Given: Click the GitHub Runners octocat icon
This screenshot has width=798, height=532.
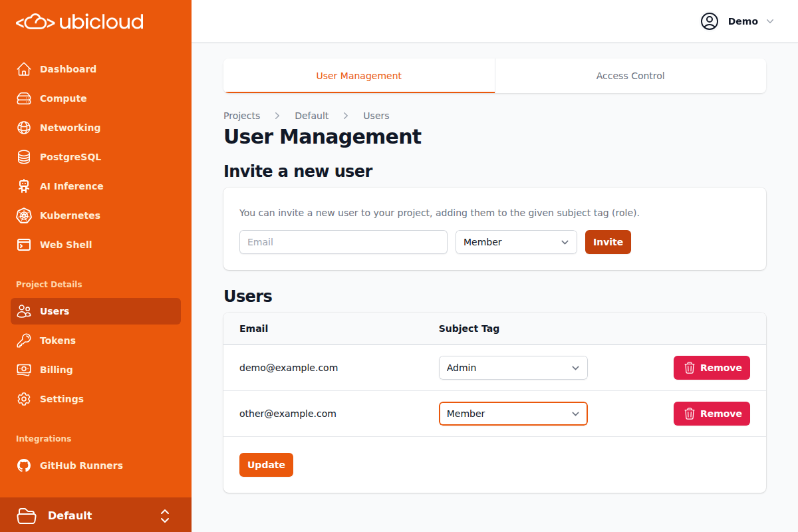Looking at the screenshot, I should [24, 465].
